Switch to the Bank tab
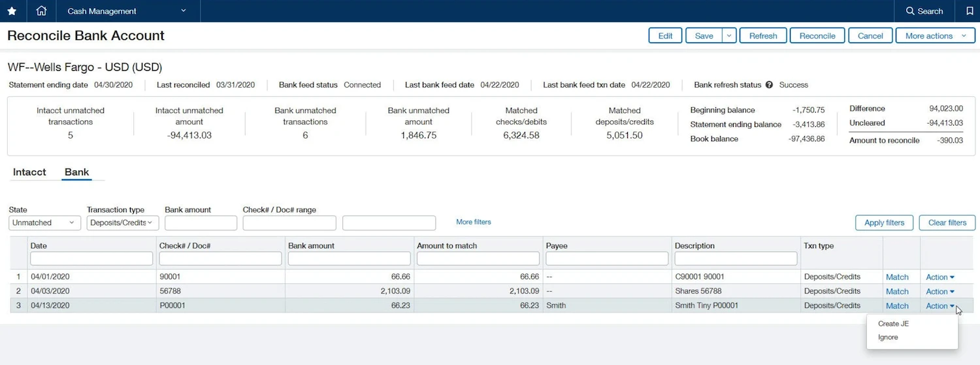The width and height of the screenshot is (980, 365). (76, 172)
